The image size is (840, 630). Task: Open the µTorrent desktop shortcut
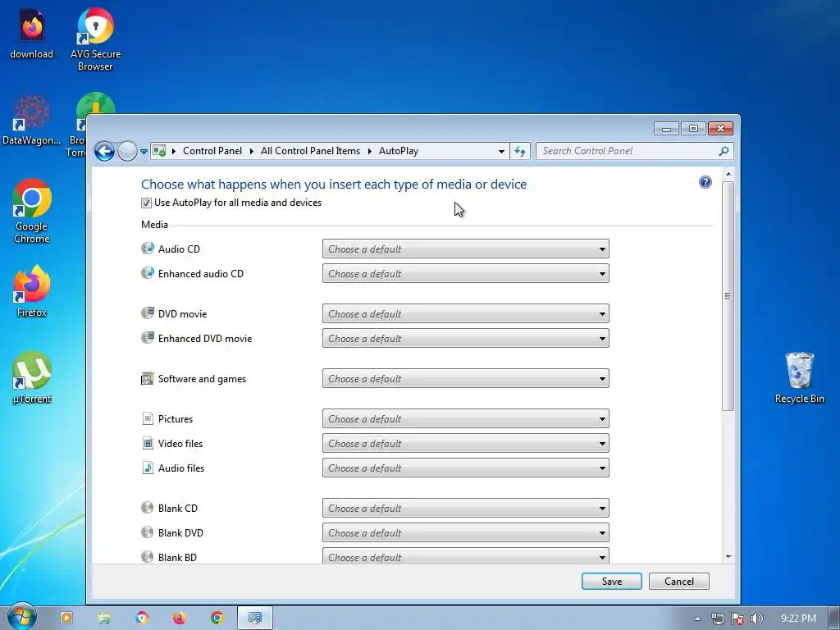coord(32,377)
